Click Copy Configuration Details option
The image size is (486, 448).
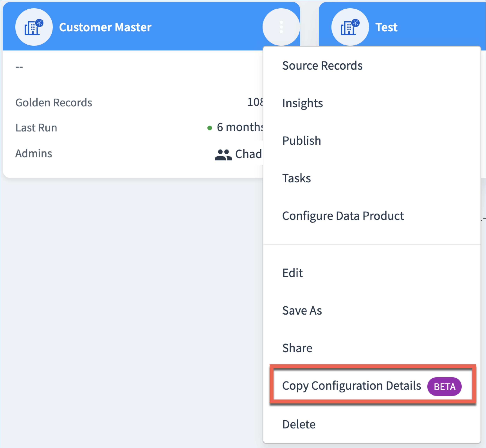pyautogui.click(x=351, y=386)
